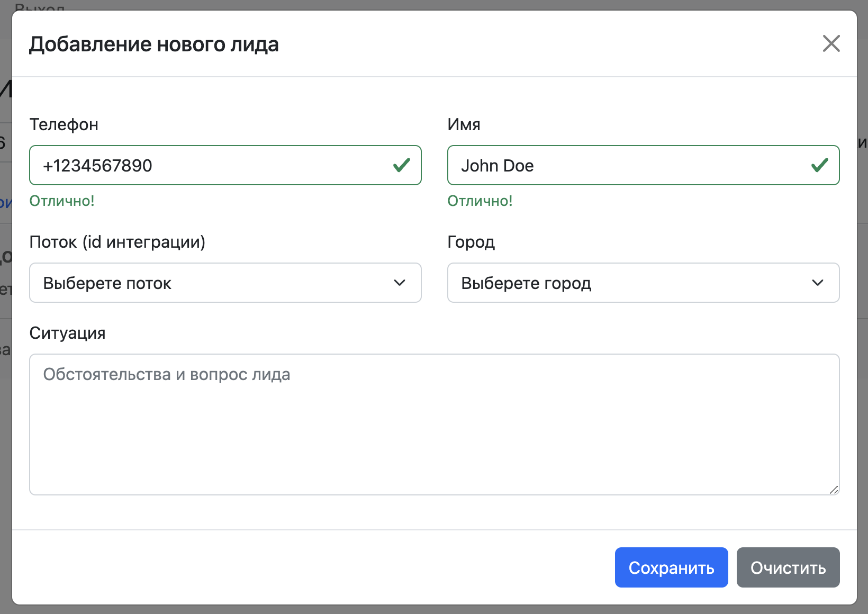
Task: Click the 'Город' field label
Action: coord(471,242)
